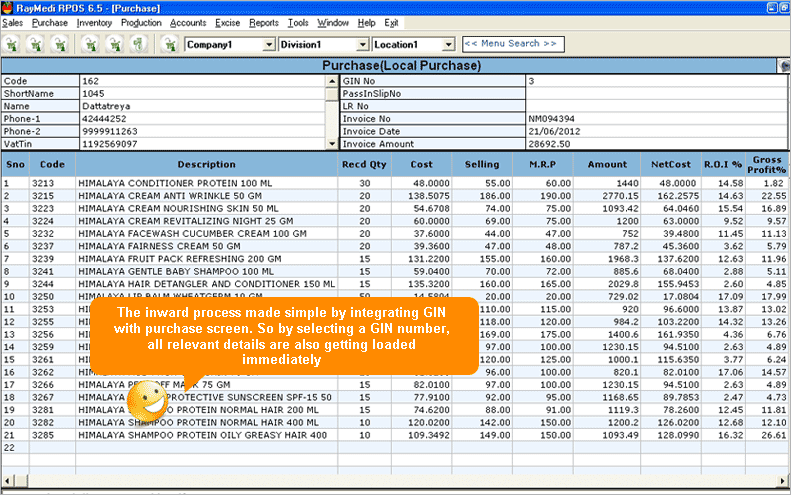
Task: Click the third icon in the toolbar
Action: [x=60, y=44]
